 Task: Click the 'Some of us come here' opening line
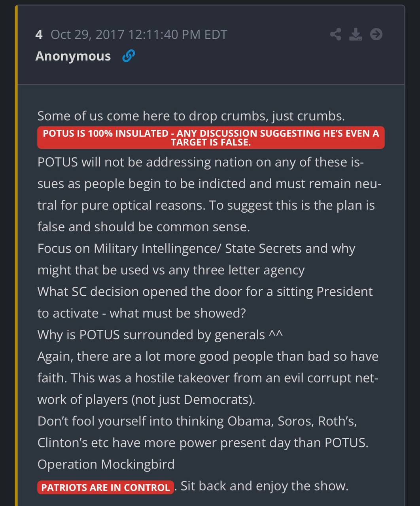(x=191, y=116)
